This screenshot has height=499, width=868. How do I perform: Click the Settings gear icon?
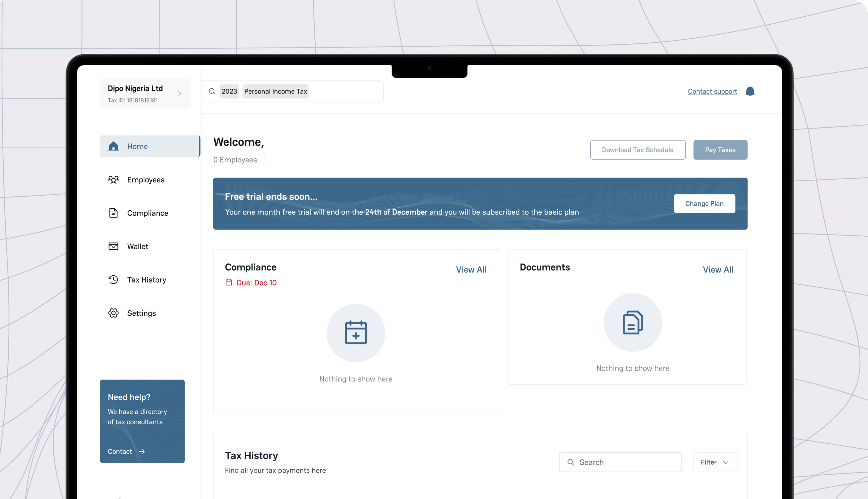113,313
